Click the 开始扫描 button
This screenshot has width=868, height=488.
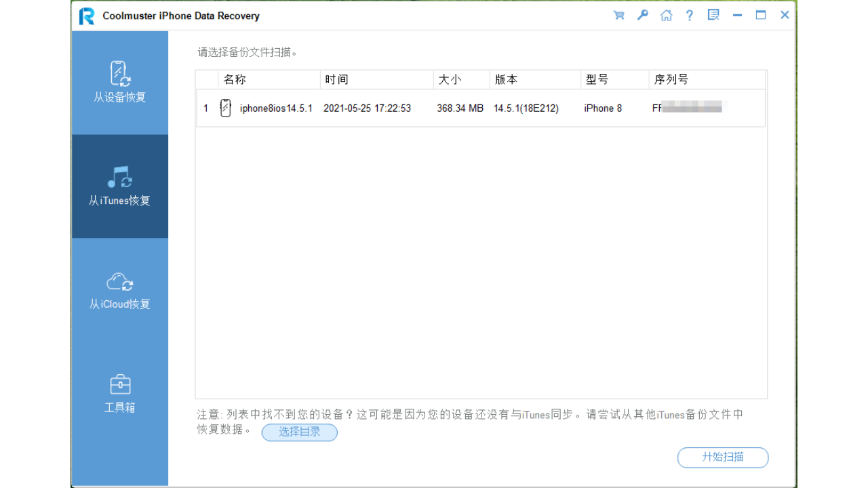point(722,457)
